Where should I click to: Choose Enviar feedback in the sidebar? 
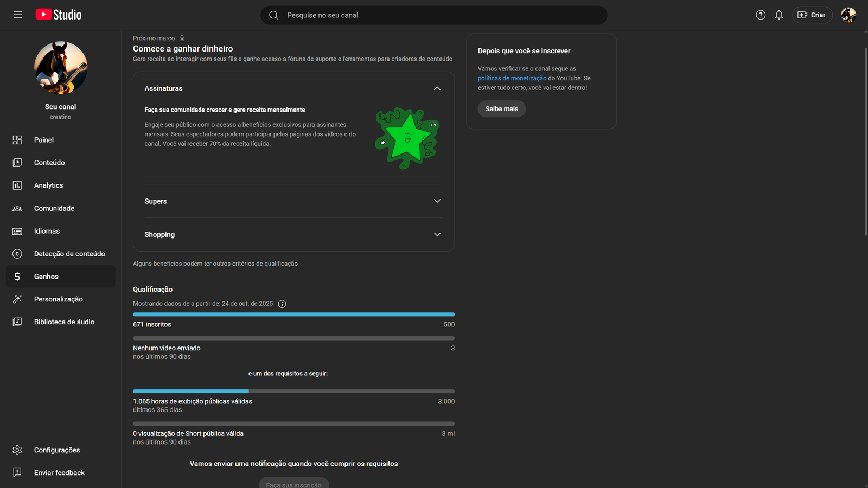point(60,473)
